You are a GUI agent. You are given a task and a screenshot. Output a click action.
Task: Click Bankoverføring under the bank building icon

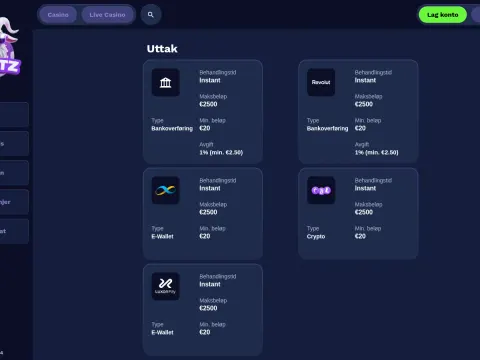click(x=172, y=128)
